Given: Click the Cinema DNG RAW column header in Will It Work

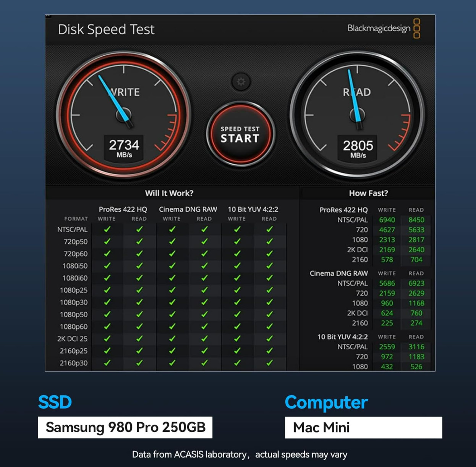Looking at the screenshot, I should tap(188, 209).
